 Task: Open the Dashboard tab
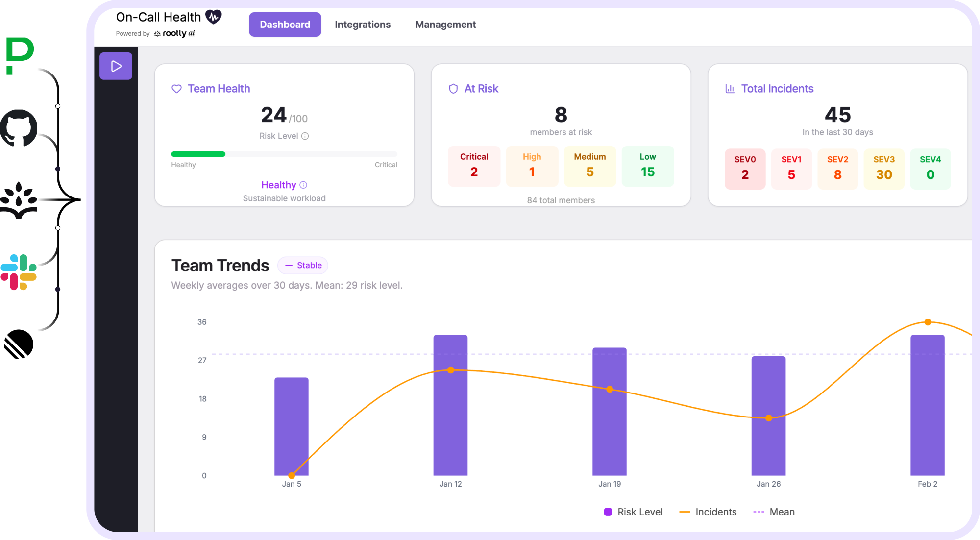(285, 25)
